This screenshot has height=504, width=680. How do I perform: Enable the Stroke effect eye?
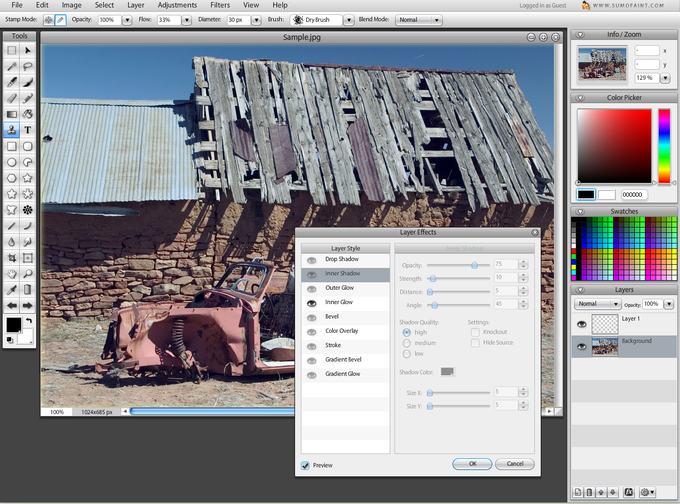311,346
